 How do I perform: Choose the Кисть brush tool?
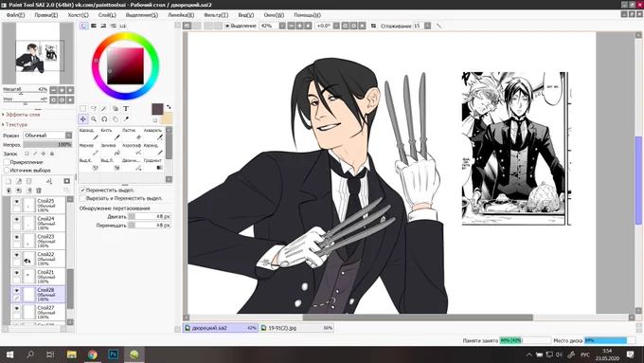click(111, 134)
